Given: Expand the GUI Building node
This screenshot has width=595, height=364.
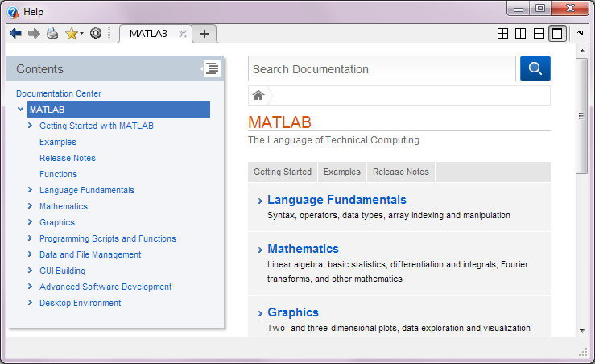Looking at the screenshot, I should [30, 271].
